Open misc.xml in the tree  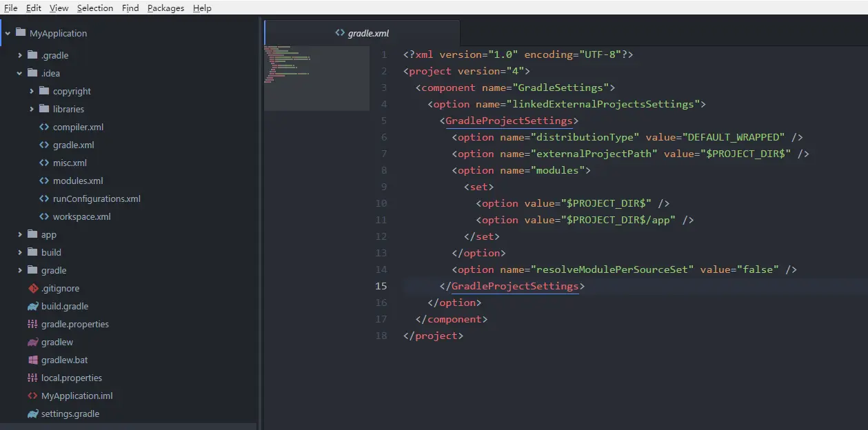click(70, 163)
